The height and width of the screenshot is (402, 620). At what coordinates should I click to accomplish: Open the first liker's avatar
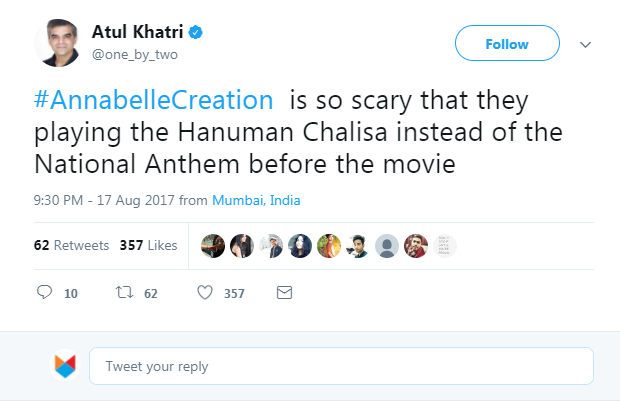pyautogui.click(x=212, y=246)
